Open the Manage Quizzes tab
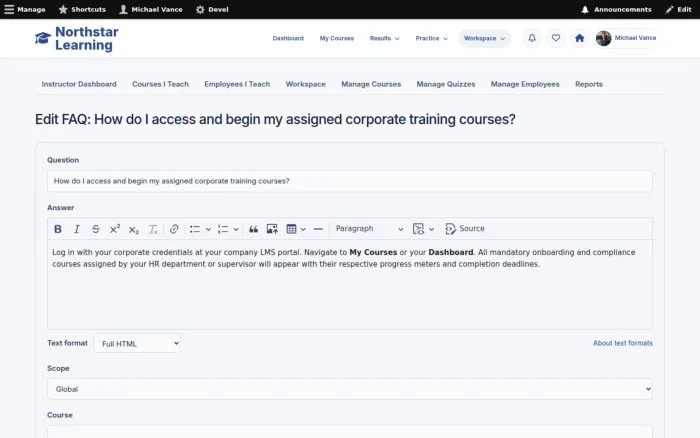This screenshot has height=438, width=700. pos(446,84)
